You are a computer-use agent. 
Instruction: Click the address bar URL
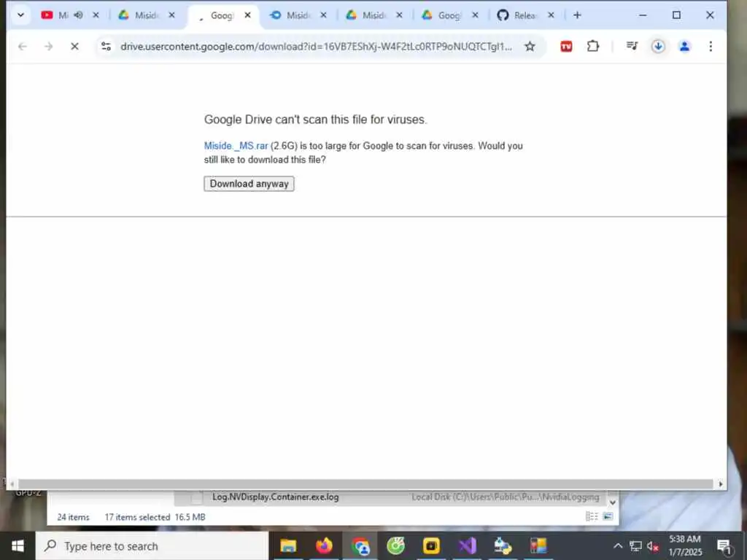316,46
